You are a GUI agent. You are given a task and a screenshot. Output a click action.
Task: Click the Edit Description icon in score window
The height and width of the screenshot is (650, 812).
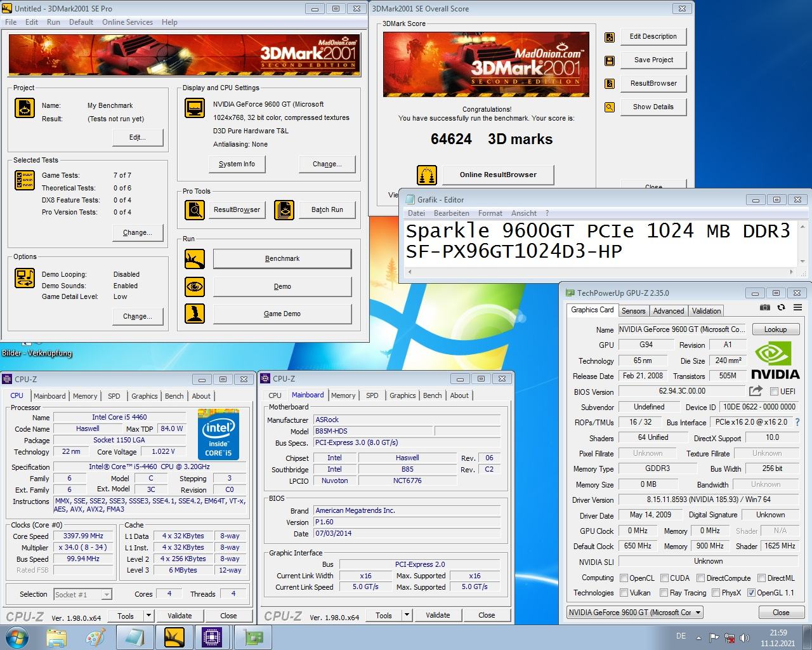point(610,37)
